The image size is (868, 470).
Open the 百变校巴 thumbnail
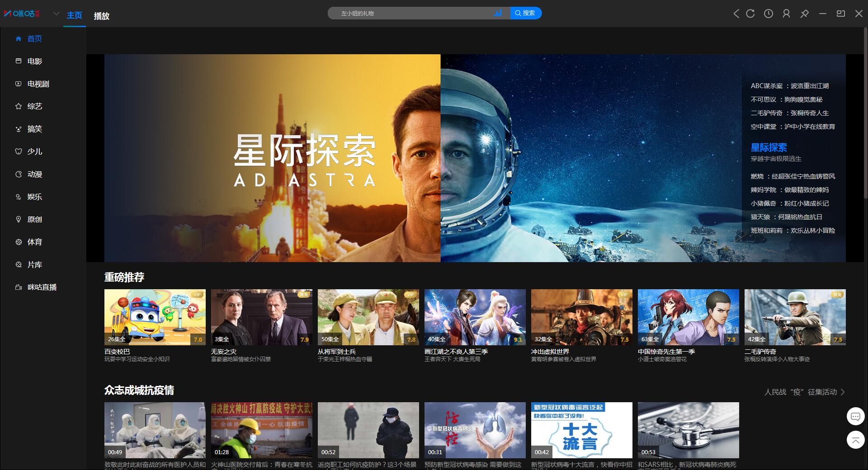pos(155,317)
